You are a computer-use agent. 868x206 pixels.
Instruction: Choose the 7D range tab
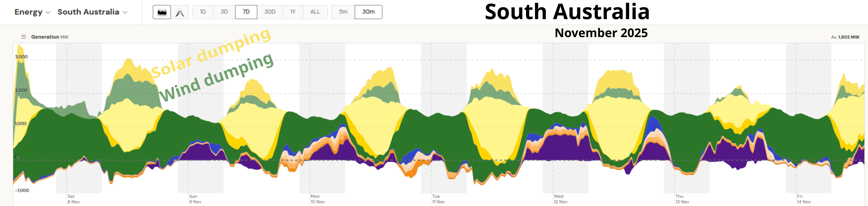pyautogui.click(x=246, y=12)
